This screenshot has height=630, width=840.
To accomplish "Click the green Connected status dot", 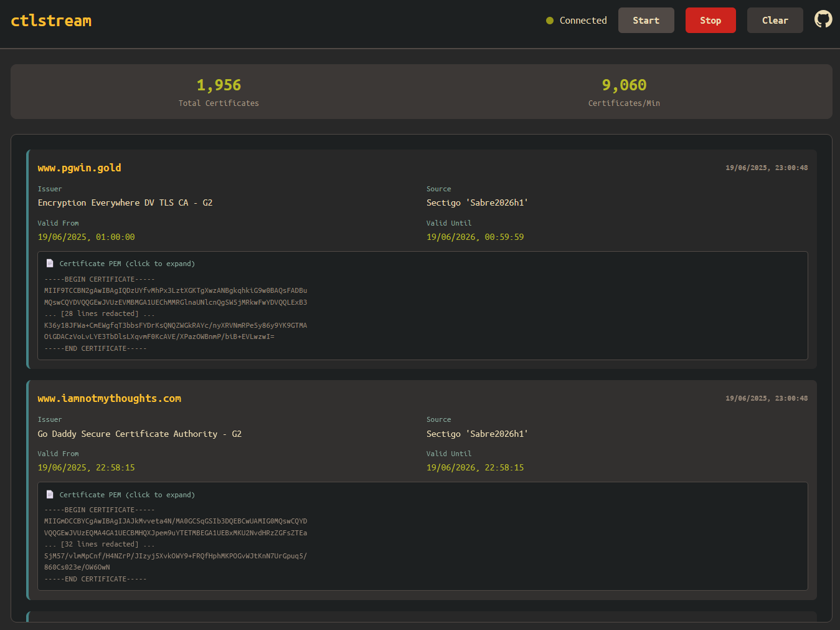I will (550, 21).
